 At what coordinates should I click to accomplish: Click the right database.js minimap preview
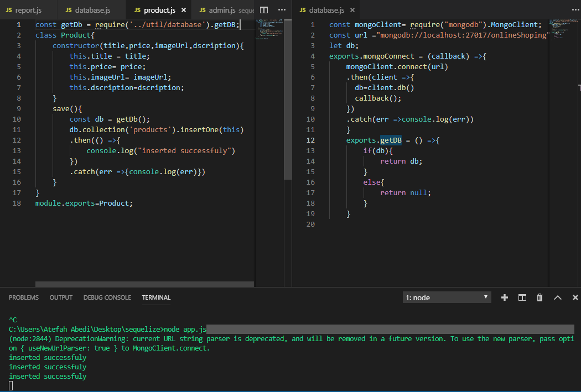[x=563, y=30]
